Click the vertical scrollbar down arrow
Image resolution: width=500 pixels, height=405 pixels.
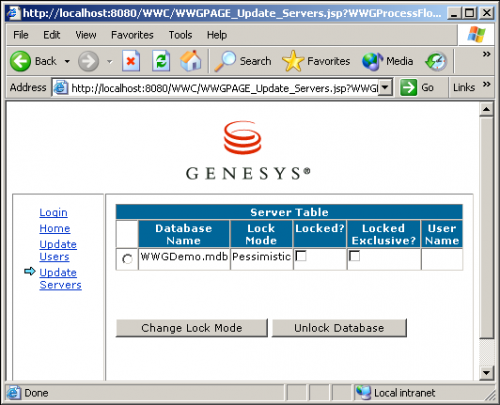tap(487, 373)
